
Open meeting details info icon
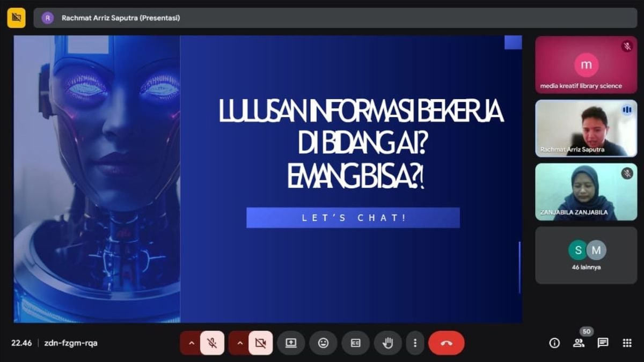click(554, 343)
